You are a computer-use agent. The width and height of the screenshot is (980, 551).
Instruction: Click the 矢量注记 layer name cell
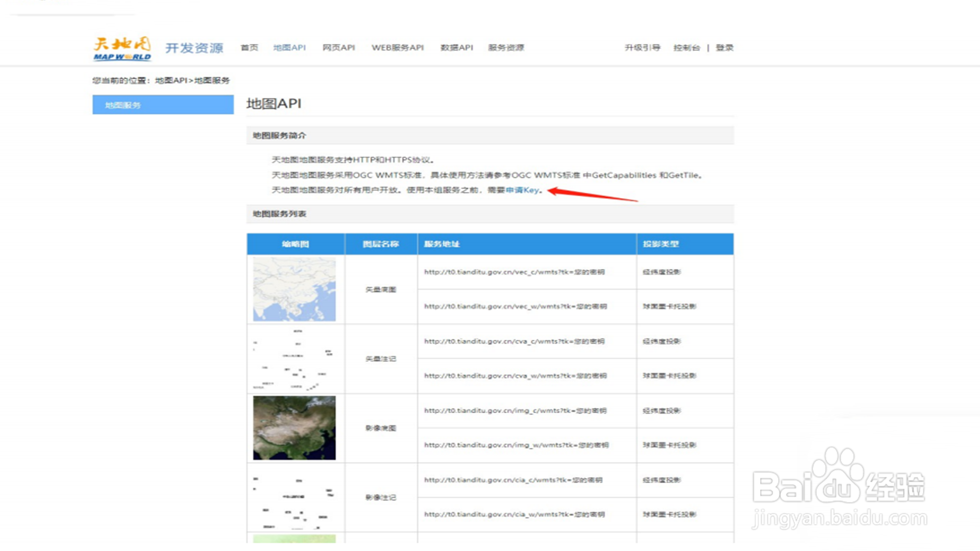coord(381,359)
